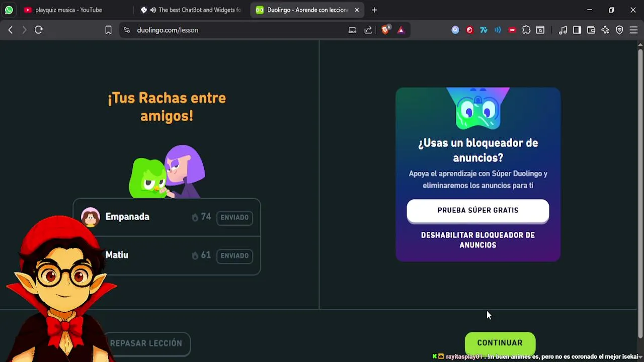Toggle the browser sidebar panel icon
Screen dimensions: 644x362
tap(577, 30)
